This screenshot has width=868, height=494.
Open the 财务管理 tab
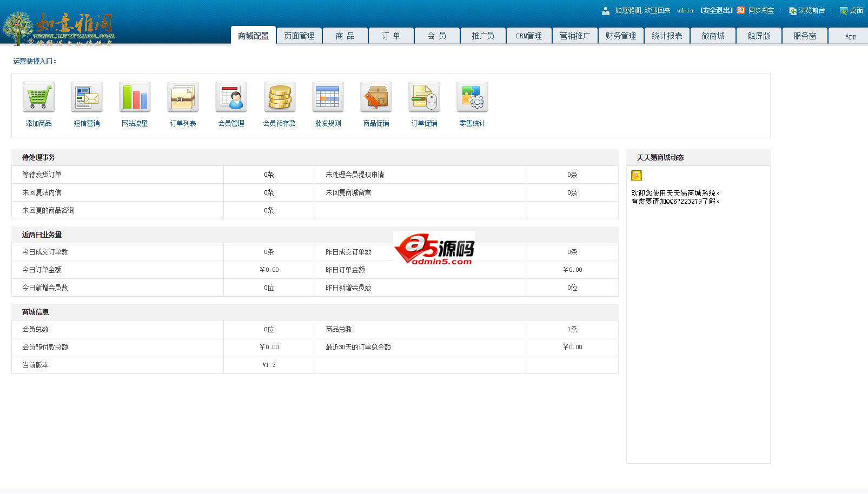pos(621,36)
